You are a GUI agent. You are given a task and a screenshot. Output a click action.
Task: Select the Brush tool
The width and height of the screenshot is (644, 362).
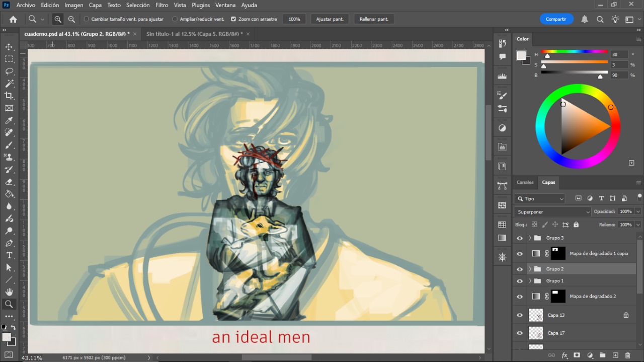[9, 145]
